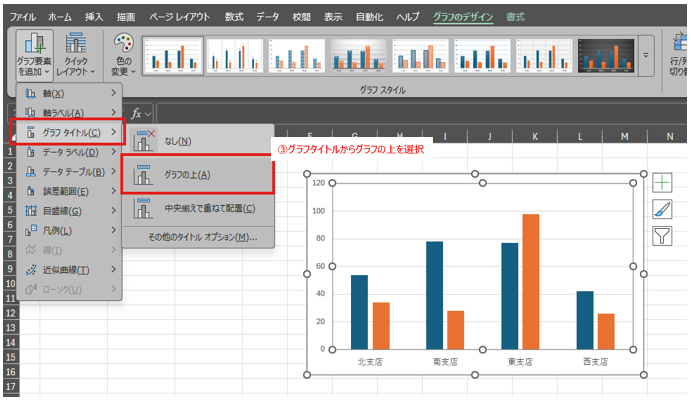Select グラフの上 (Above Chart) title option
691x403 pixels.
(x=196, y=174)
